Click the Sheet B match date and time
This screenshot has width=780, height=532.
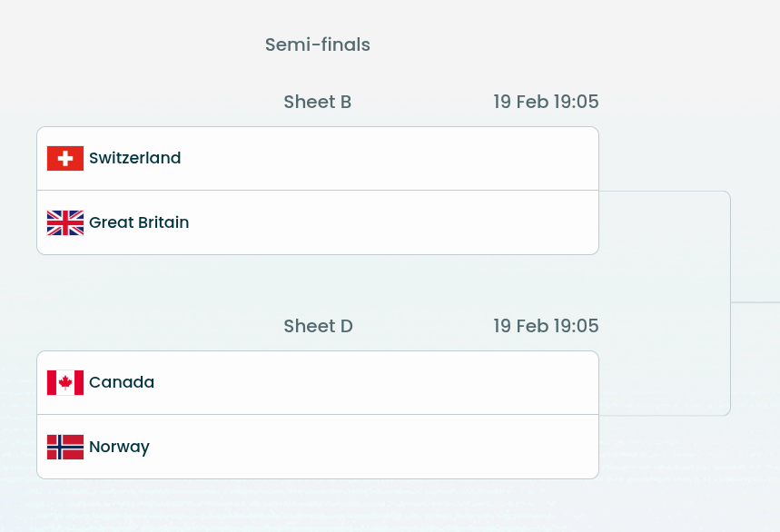546,102
